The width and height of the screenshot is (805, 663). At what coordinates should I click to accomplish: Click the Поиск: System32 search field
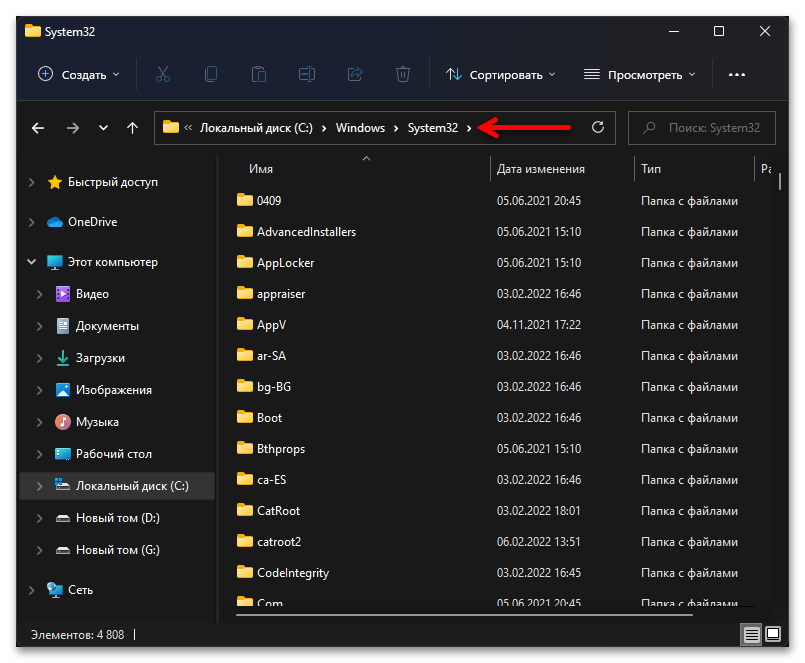point(702,128)
